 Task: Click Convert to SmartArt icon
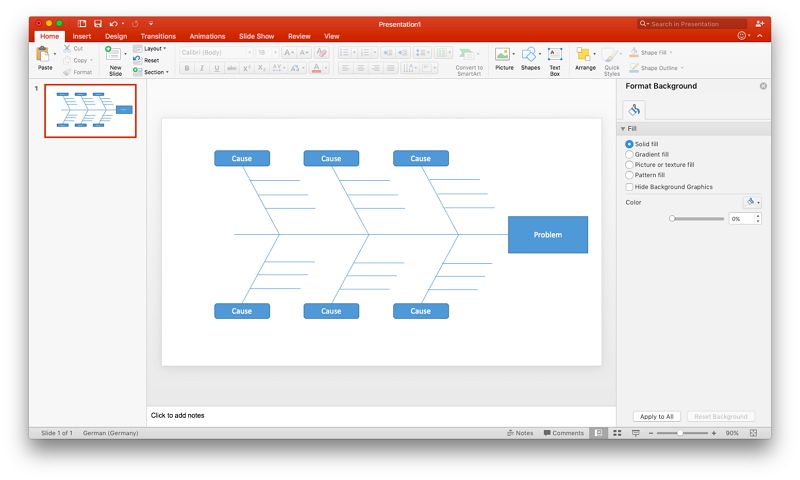(x=468, y=56)
